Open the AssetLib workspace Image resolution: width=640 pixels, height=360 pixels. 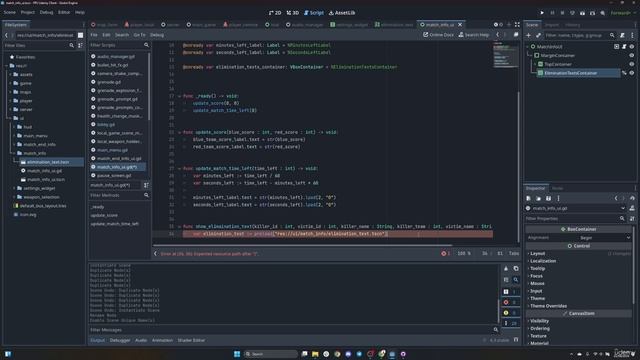(x=342, y=13)
